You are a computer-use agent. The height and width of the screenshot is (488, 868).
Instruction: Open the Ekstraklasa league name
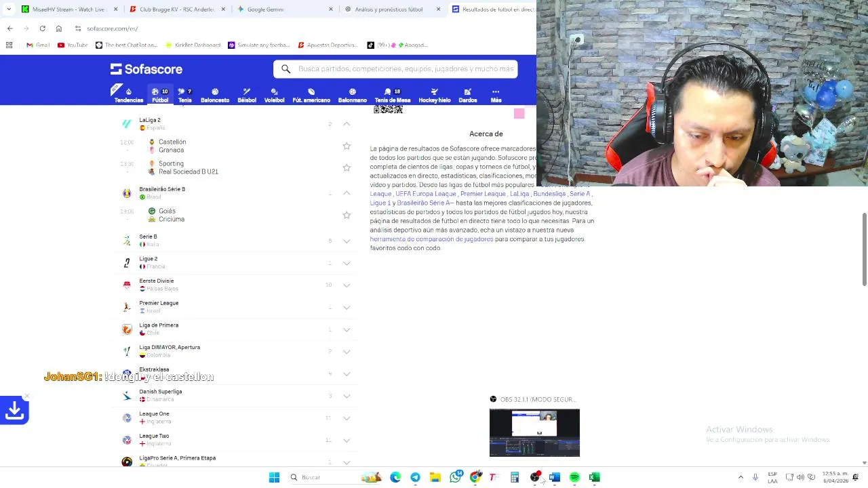click(154, 369)
